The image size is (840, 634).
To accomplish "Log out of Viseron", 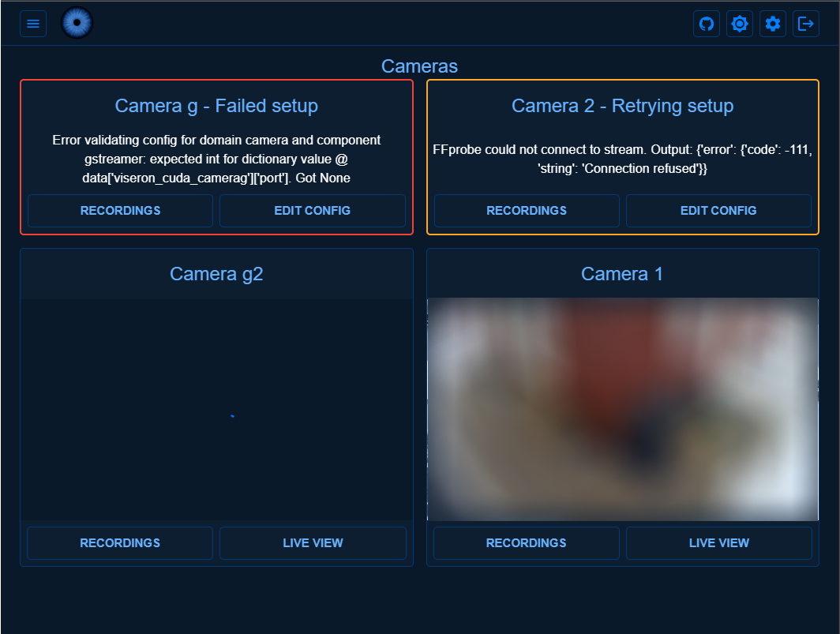I will pyautogui.click(x=806, y=24).
